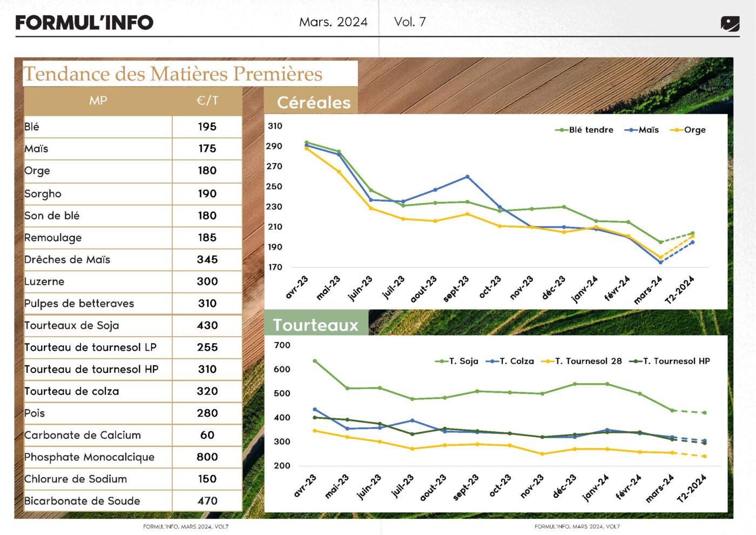Viewport: 756px width, 535px height.
Task: Select the Blé price 195
Action: (x=207, y=127)
